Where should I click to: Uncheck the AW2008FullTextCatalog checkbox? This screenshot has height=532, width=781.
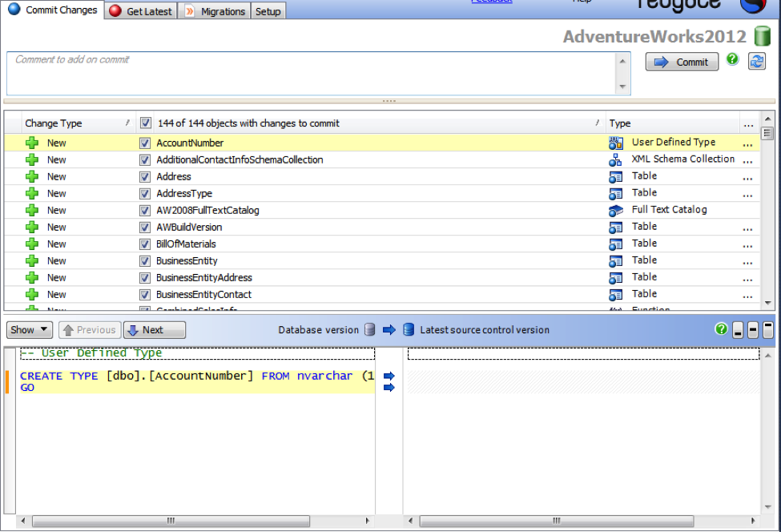(144, 210)
